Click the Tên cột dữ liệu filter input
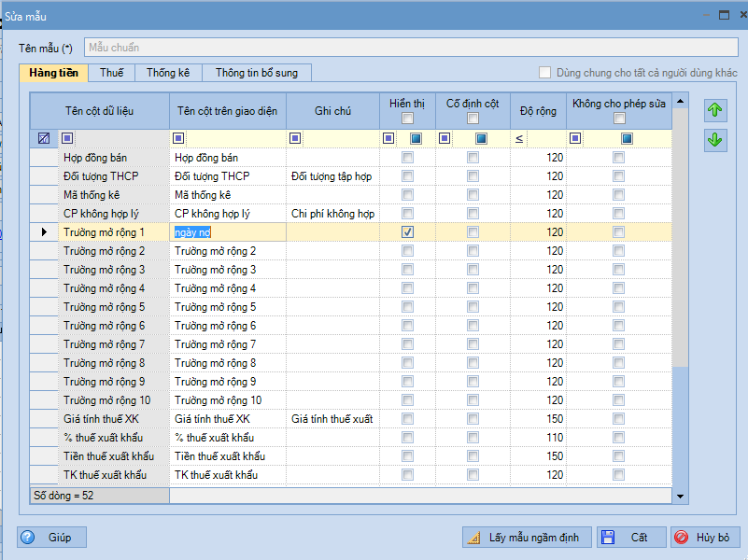 pyautogui.click(x=121, y=139)
